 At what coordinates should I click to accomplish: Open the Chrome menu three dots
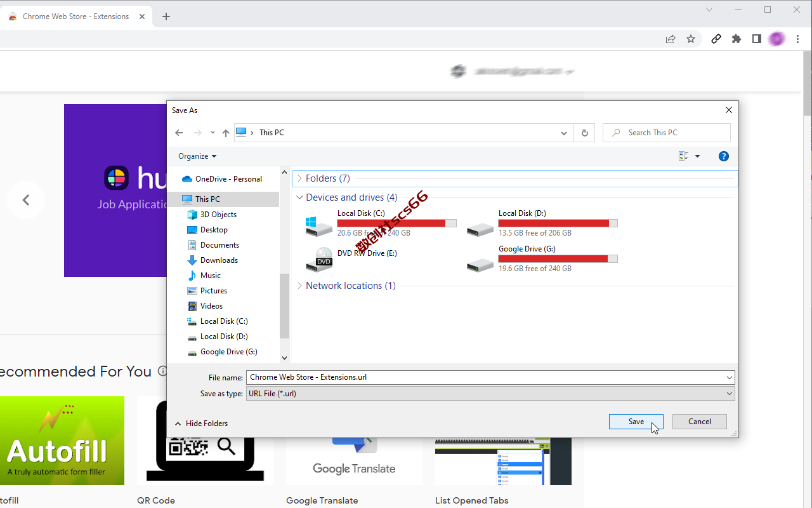pos(797,39)
